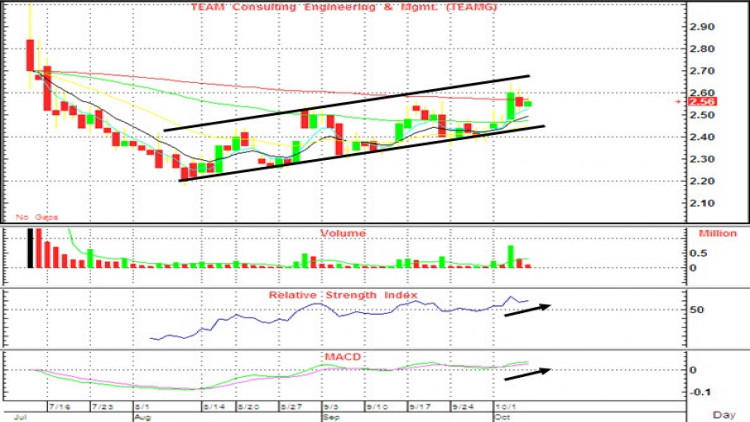Click the 9/24 date label
Image resolution: width=750 pixels, height=422 pixels.
tap(463, 407)
